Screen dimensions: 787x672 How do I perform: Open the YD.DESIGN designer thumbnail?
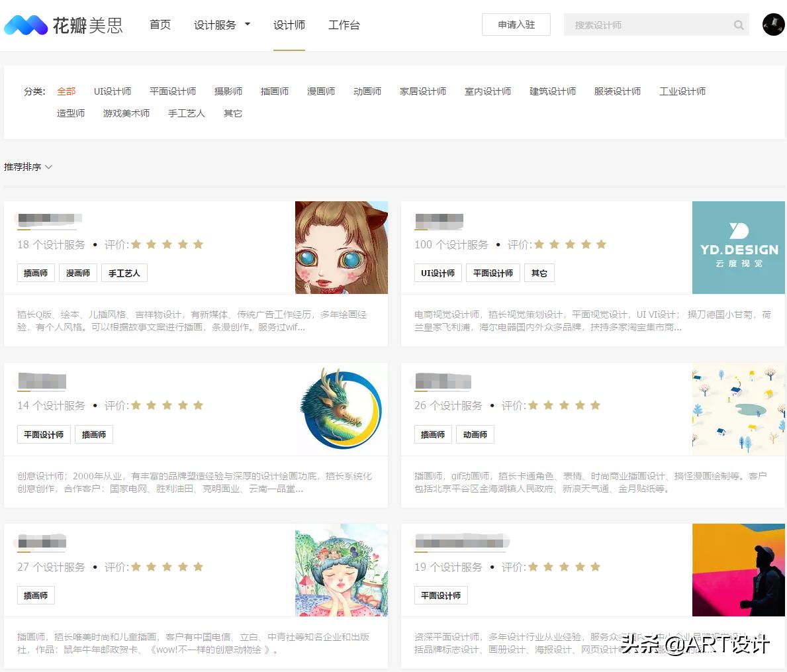click(x=739, y=248)
